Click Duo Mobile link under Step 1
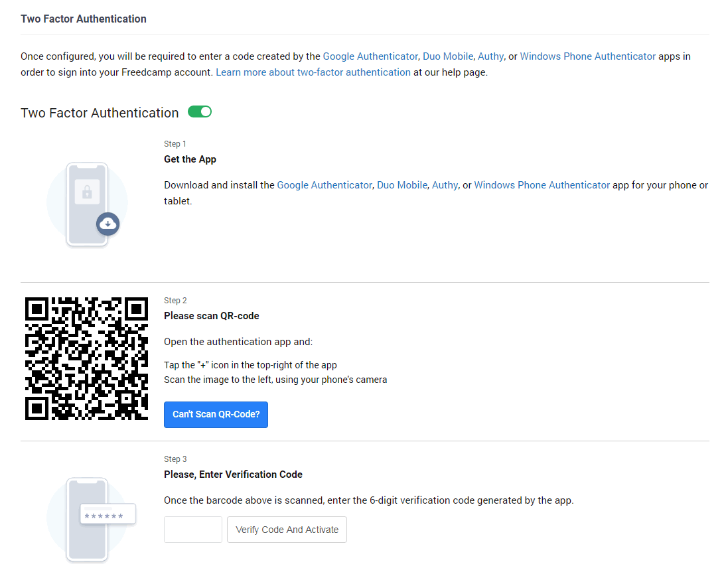728x586 pixels. coord(402,185)
